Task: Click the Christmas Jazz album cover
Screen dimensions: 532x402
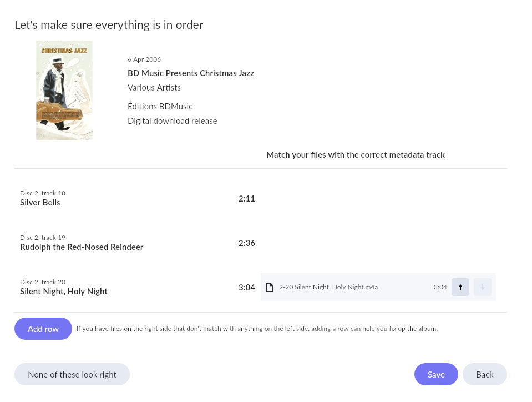Action: pos(64,91)
